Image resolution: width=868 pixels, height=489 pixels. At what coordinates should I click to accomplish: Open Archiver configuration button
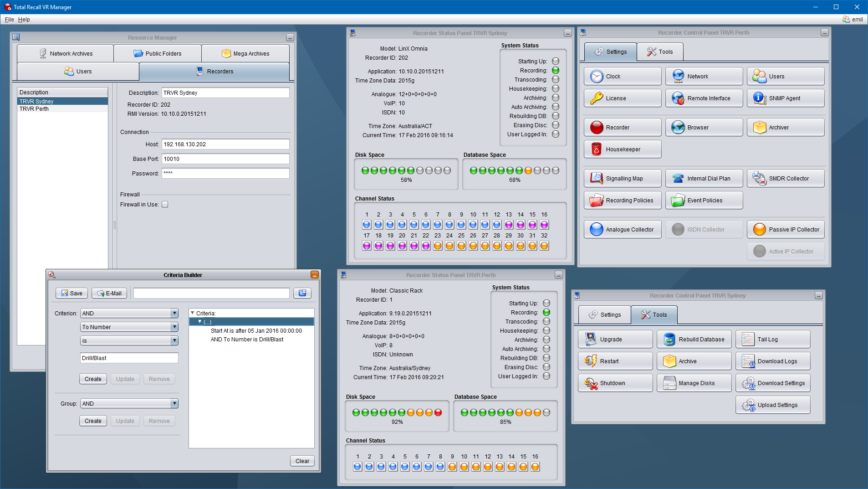pyautogui.click(x=785, y=128)
